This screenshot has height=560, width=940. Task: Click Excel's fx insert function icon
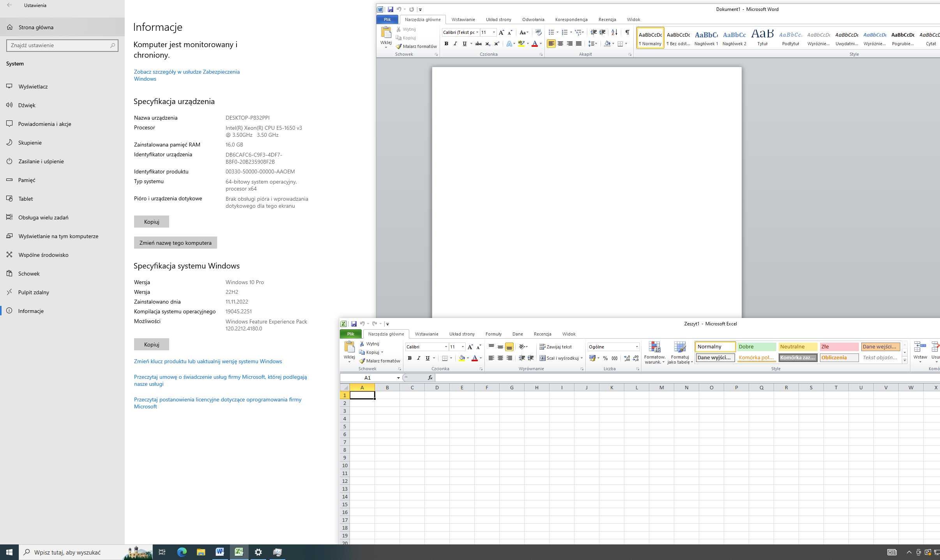coord(430,378)
